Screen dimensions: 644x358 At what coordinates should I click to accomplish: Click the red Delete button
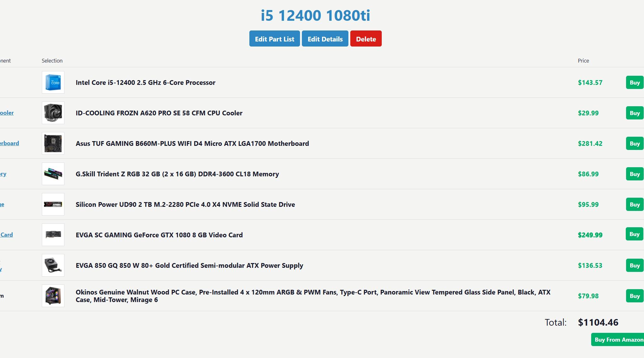coord(366,39)
